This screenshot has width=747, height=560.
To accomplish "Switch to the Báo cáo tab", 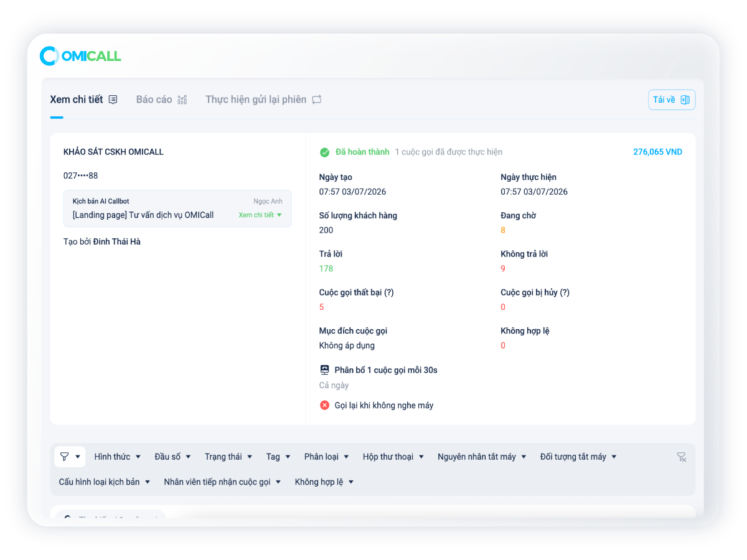I will [x=162, y=100].
